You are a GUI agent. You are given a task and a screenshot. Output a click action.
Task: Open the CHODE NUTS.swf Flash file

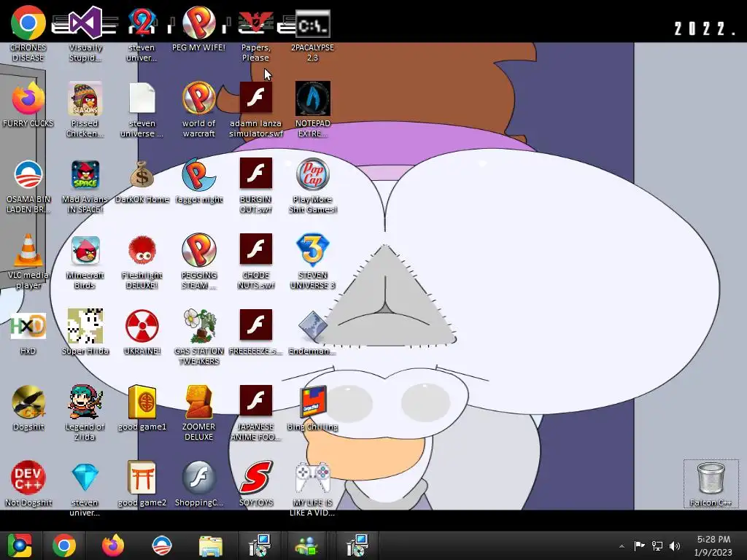pos(256,249)
